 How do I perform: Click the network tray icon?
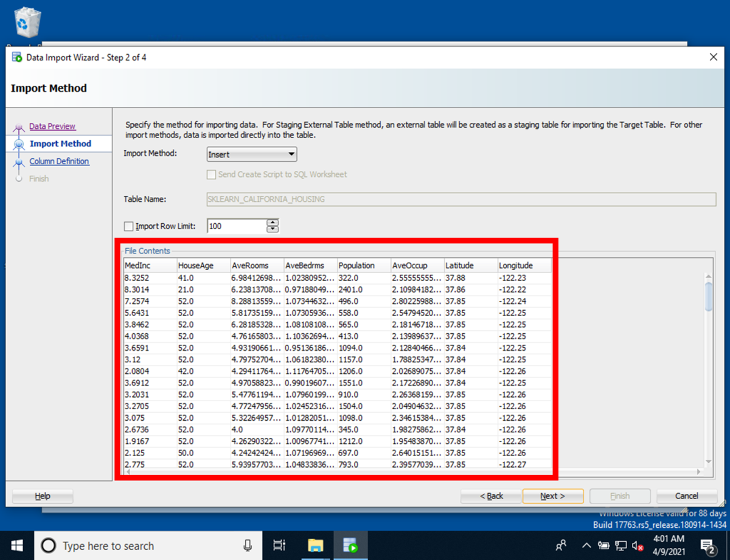pyautogui.click(x=620, y=545)
